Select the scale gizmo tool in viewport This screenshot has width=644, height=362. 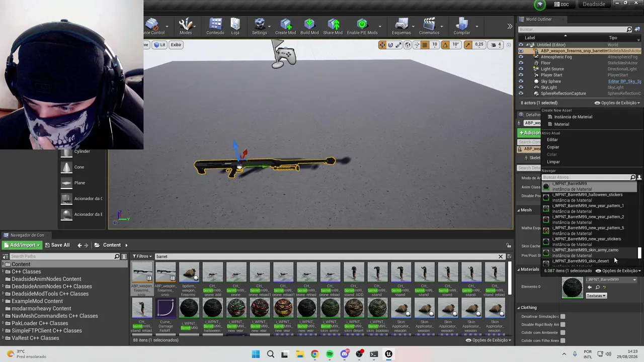pos(398,45)
